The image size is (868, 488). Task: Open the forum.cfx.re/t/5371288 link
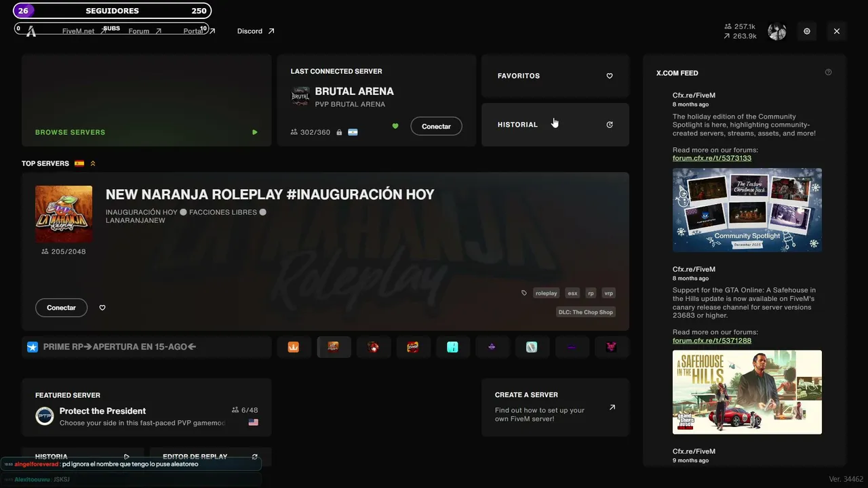pyautogui.click(x=712, y=340)
